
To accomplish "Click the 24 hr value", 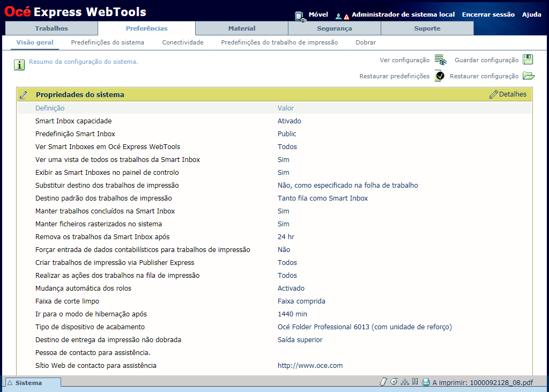I will 286,237.
